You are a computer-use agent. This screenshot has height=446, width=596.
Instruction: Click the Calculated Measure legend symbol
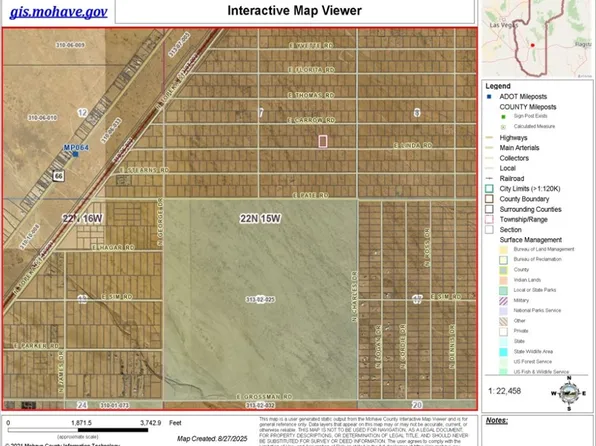(x=503, y=127)
